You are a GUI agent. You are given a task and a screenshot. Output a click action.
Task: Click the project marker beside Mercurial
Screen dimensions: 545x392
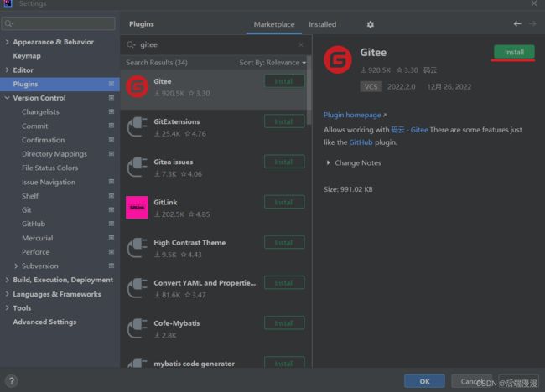[x=112, y=238]
